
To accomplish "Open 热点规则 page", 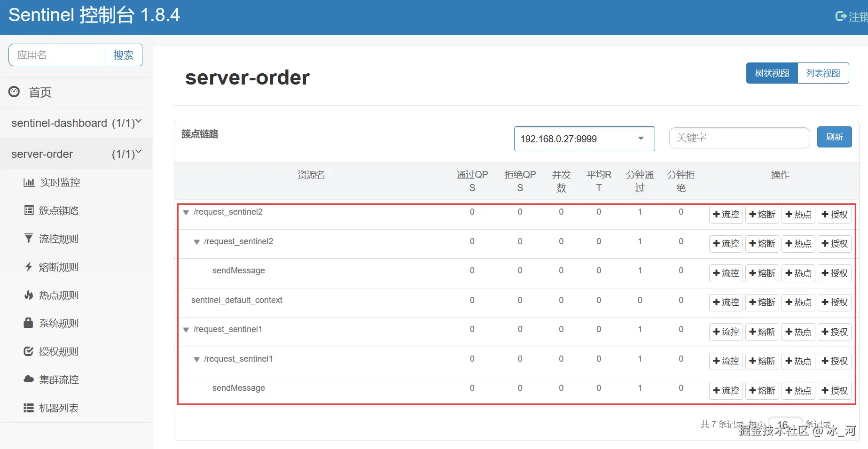I will tap(59, 295).
